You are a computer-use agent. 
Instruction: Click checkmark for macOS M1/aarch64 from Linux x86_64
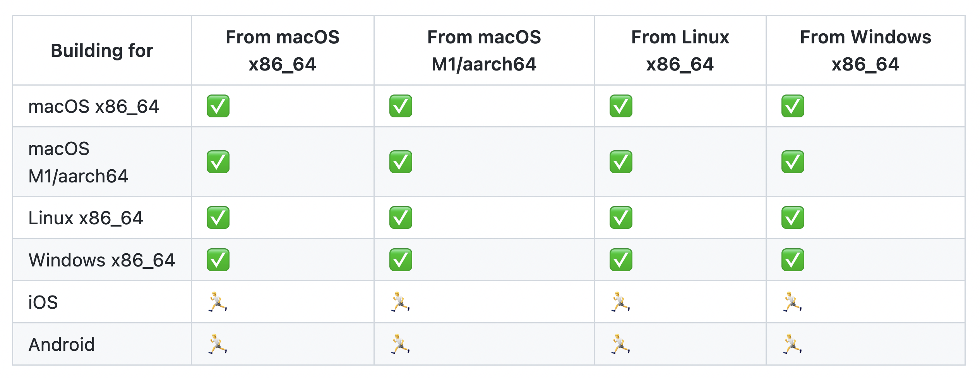click(621, 162)
